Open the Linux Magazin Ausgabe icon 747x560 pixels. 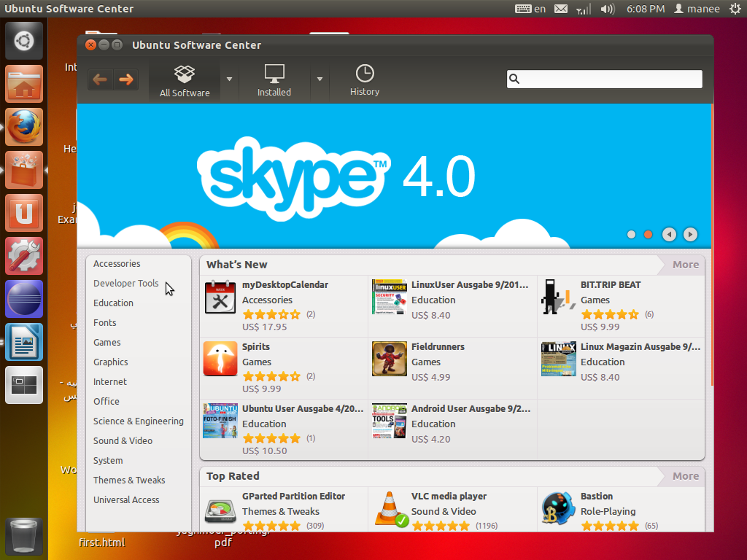coord(558,359)
